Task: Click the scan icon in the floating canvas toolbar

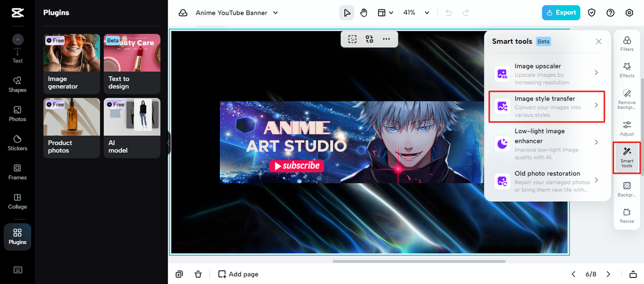Action: pos(352,39)
